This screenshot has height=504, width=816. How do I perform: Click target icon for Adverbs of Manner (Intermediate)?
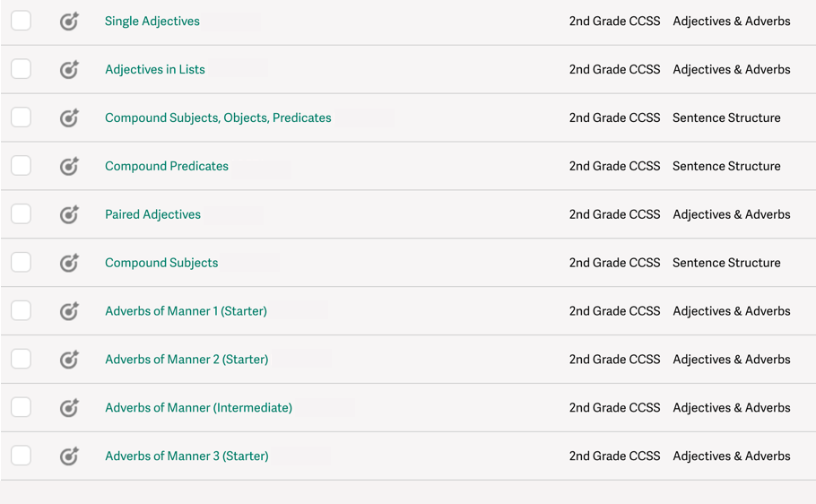[x=69, y=408]
